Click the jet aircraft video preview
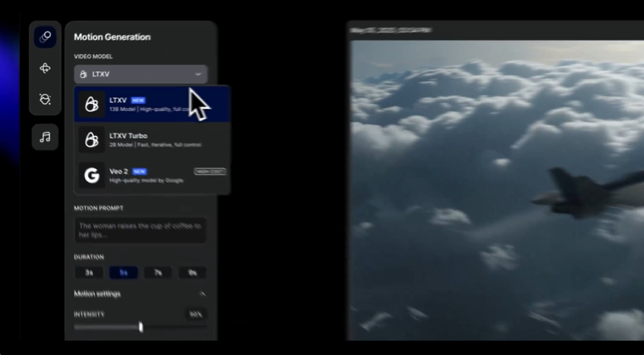This screenshot has height=355, width=644. click(497, 190)
